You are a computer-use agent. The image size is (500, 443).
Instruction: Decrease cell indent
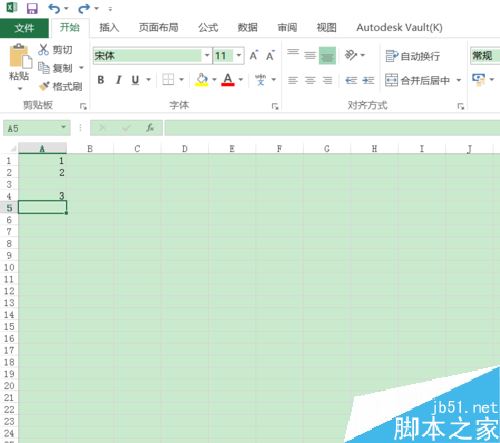point(351,80)
